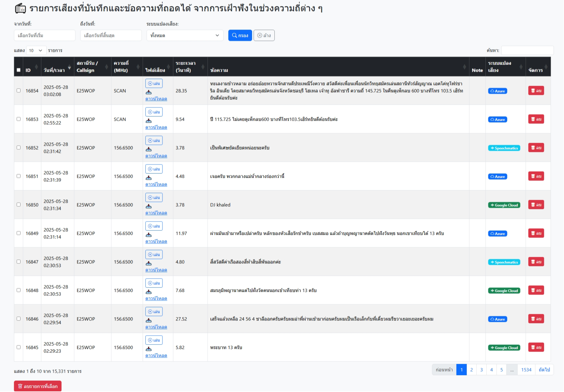Go to page 2 of results
The height and width of the screenshot is (392, 564).
click(x=472, y=370)
